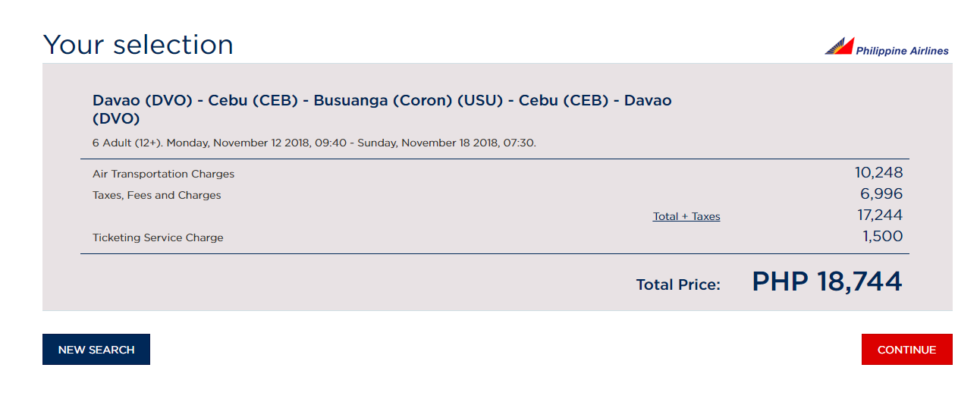Click the 17,244 total plus taxes amount
Image resolution: width=980 pixels, height=396 pixels.
(x=880, y=215)
